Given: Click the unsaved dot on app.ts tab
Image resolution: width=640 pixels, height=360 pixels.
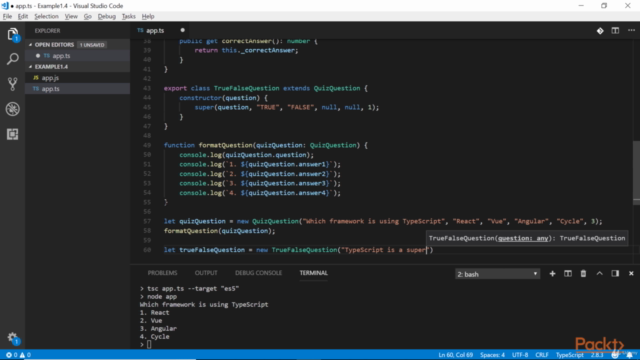Looking at the screenshot, I should tap(182, 30).
